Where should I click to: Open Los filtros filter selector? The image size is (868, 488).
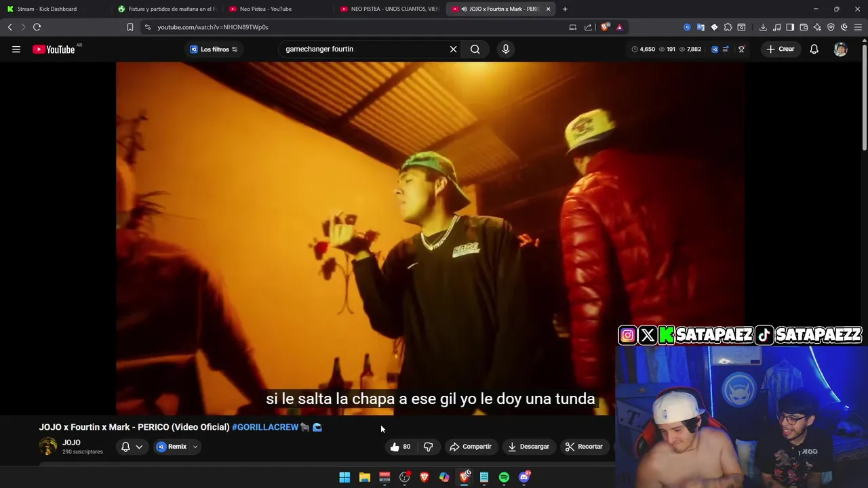pos(214,49)
